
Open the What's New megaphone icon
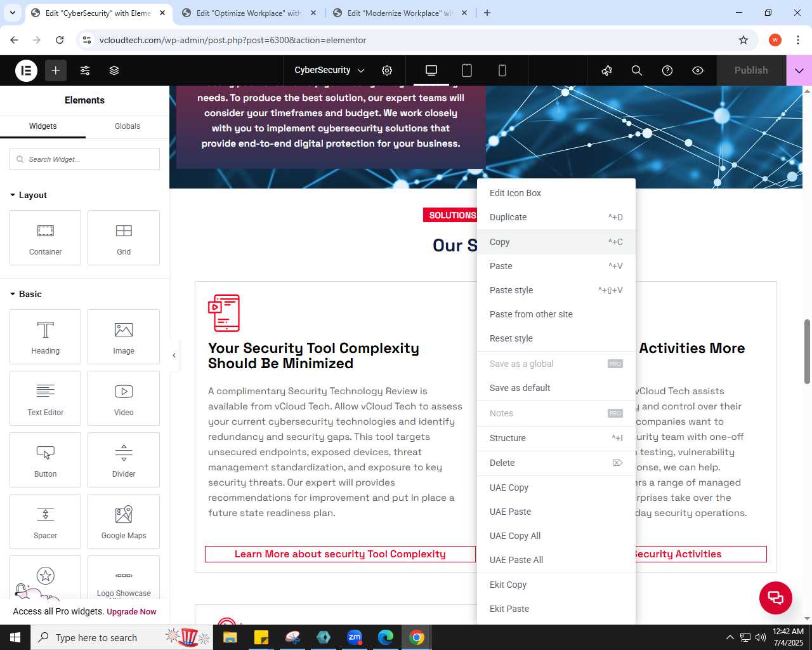(x=606, y=70)
